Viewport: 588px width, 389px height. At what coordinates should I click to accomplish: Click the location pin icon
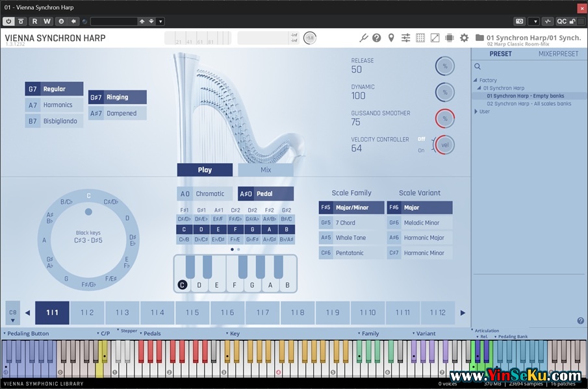391,38
